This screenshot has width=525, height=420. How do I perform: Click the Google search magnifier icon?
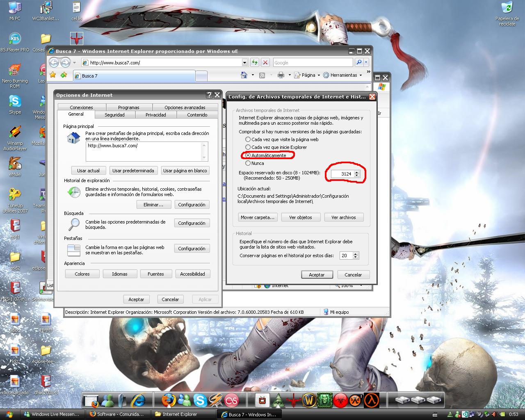(359, 62)
